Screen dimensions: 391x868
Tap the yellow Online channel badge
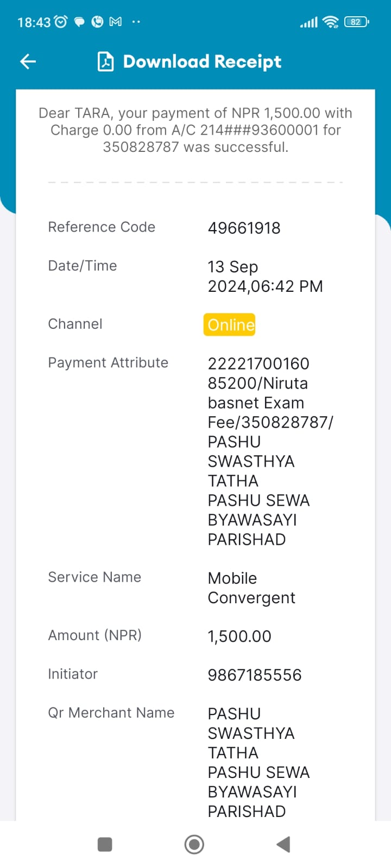coord(229,324)
